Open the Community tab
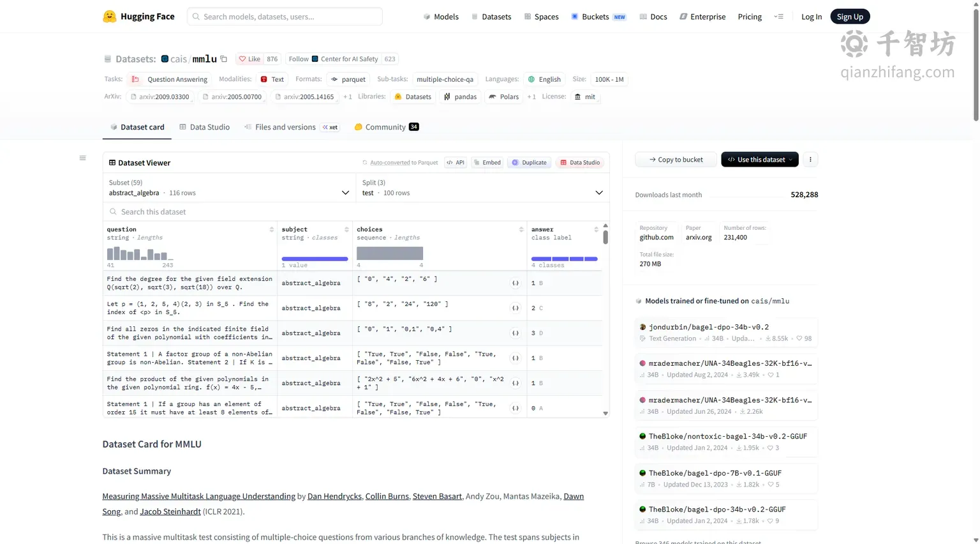Viewport: 980px width, 544px height. pos(387,127)
